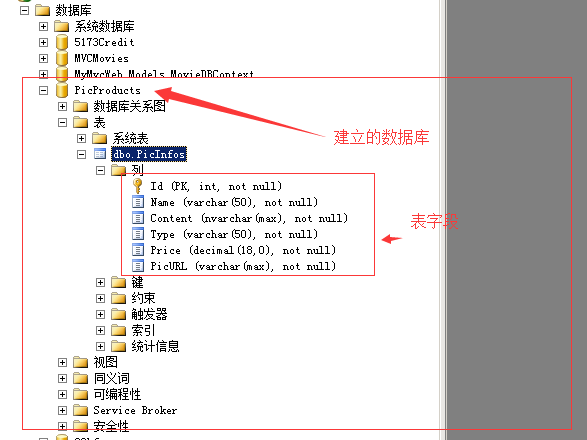Click the column icon beside PicURL
The width and height of the screenshot is (587, 440).
point(138,266)
